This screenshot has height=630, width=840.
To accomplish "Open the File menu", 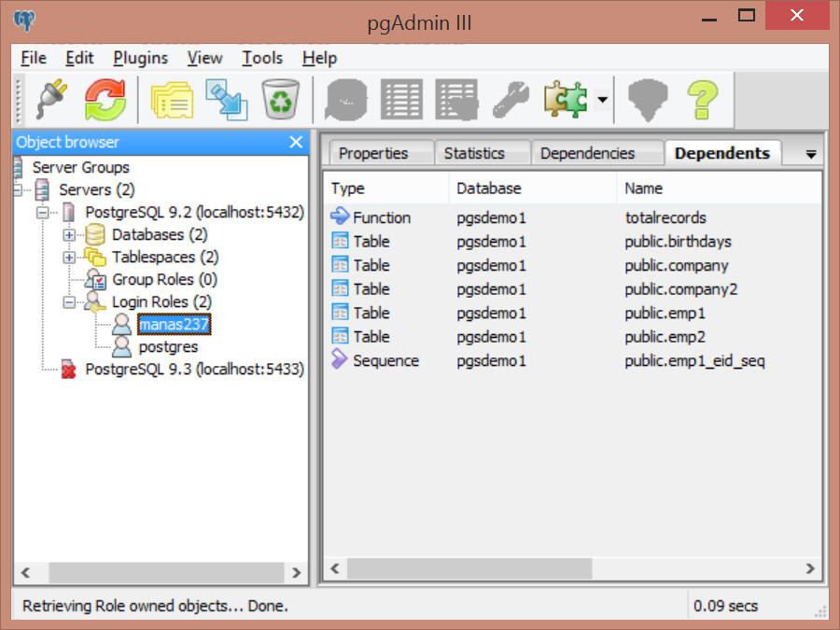I will (34, 58).
